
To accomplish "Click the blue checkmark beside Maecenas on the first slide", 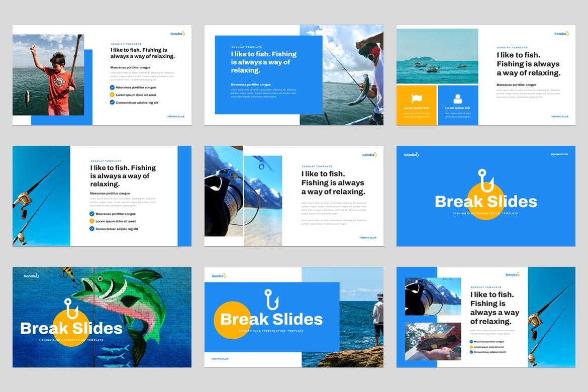I will point(112,87).
